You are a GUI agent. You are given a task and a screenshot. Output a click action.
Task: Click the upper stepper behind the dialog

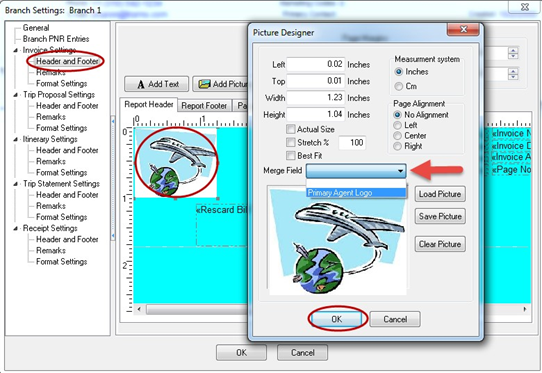coord(513,53)
